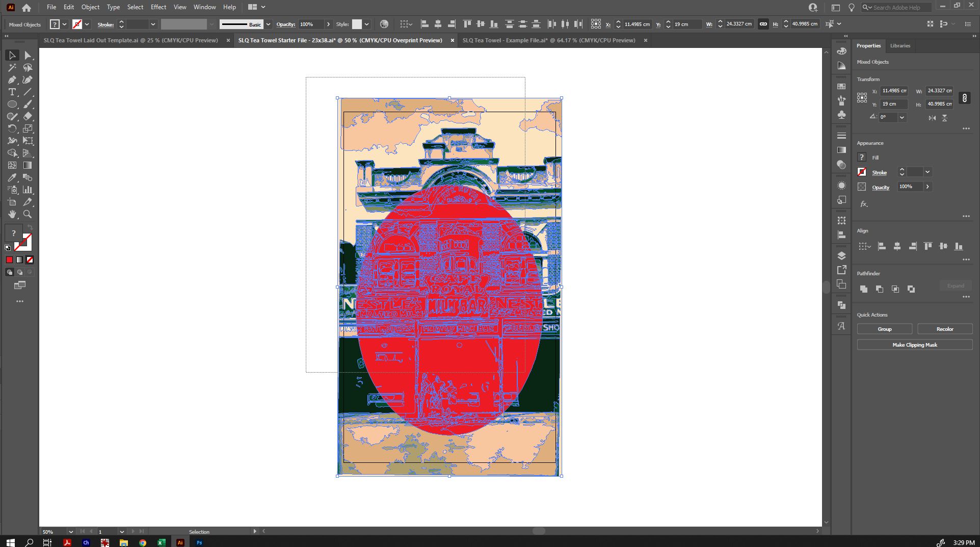Viewport: 980px width, 547px height.
Task: Select the Gradient tool
Action: [28, 165]
